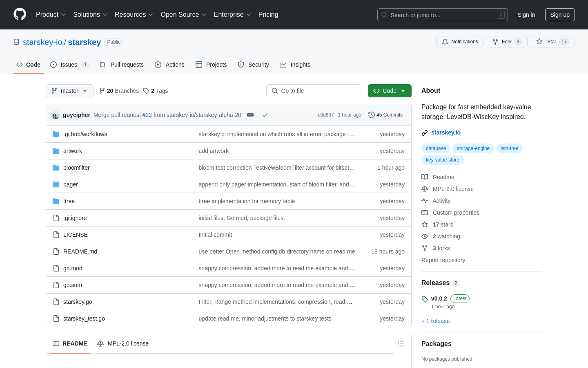The width and height of the screenshot is (588, 368).
Task: Click the Go to file search field
Action: pyautogui.click(x=314, y=91)
